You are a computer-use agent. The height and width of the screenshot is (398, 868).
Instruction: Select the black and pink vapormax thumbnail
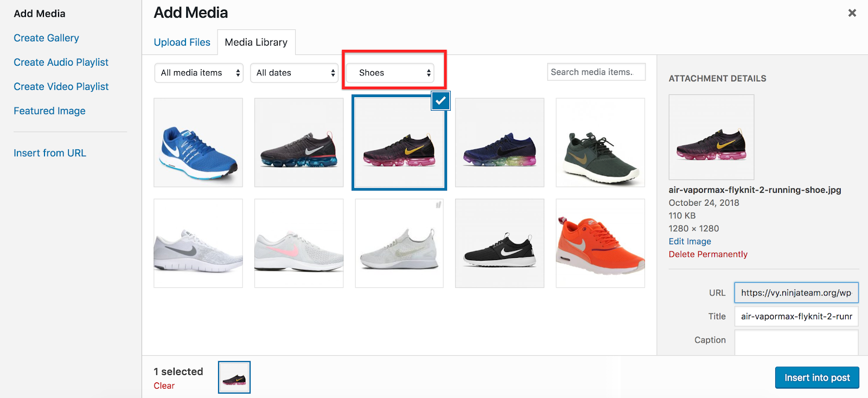399,143
